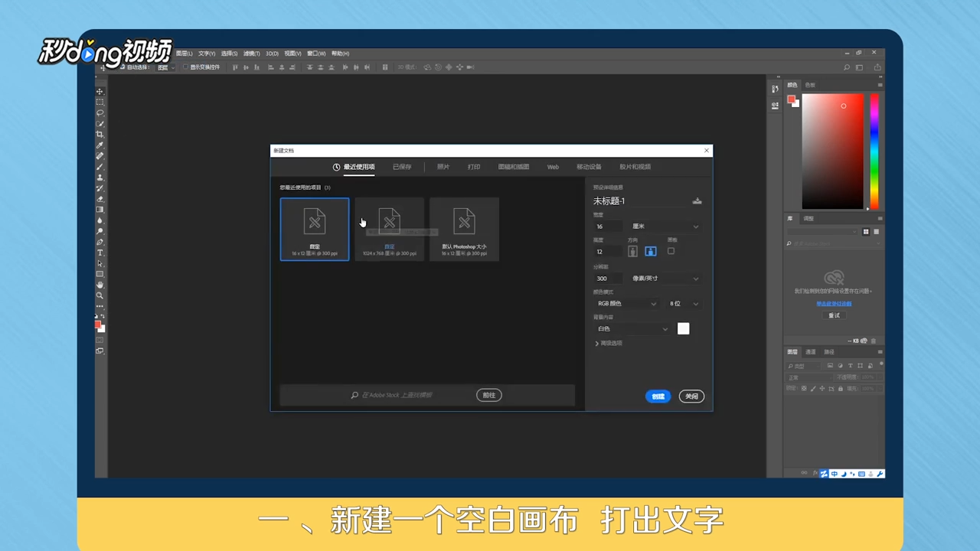Open color mode dropdown RGB 颜色
Image resolution: width=980 pixels, height=551 pixels.
point(626,304)
